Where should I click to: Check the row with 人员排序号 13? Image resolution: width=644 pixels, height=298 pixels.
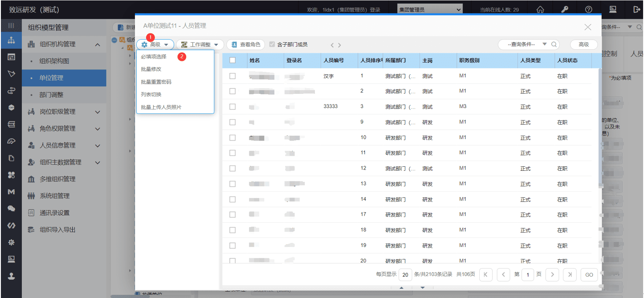click(x=232, y=184)
